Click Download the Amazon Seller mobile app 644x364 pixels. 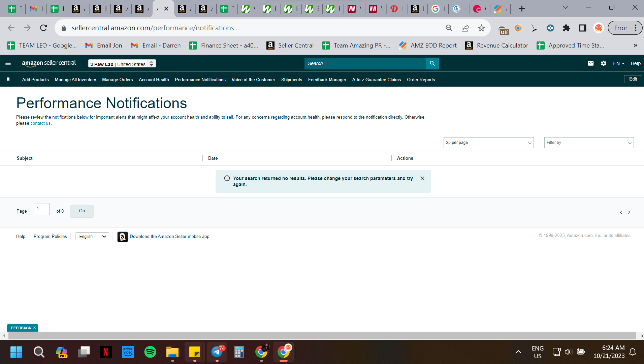pyautogui.click(x=169, y=237)
